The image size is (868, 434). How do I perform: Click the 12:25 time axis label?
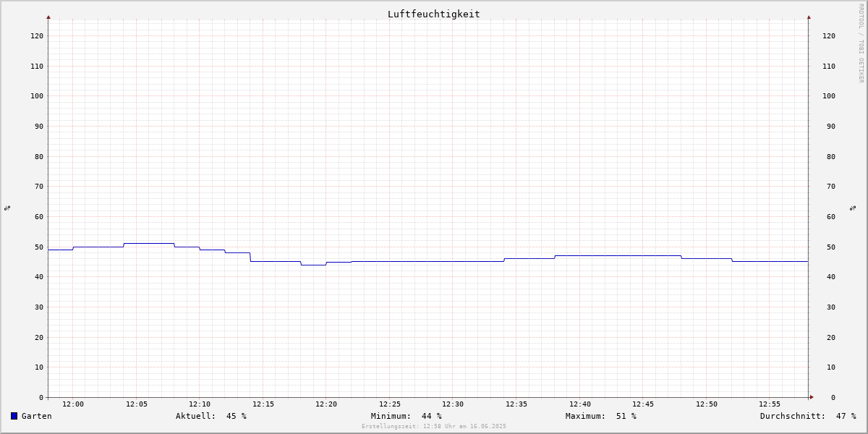point(390,404)
